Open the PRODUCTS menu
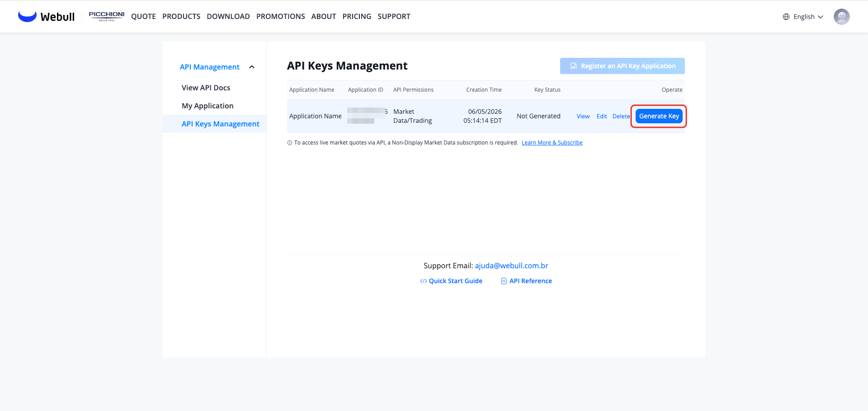 coord(181,16)
